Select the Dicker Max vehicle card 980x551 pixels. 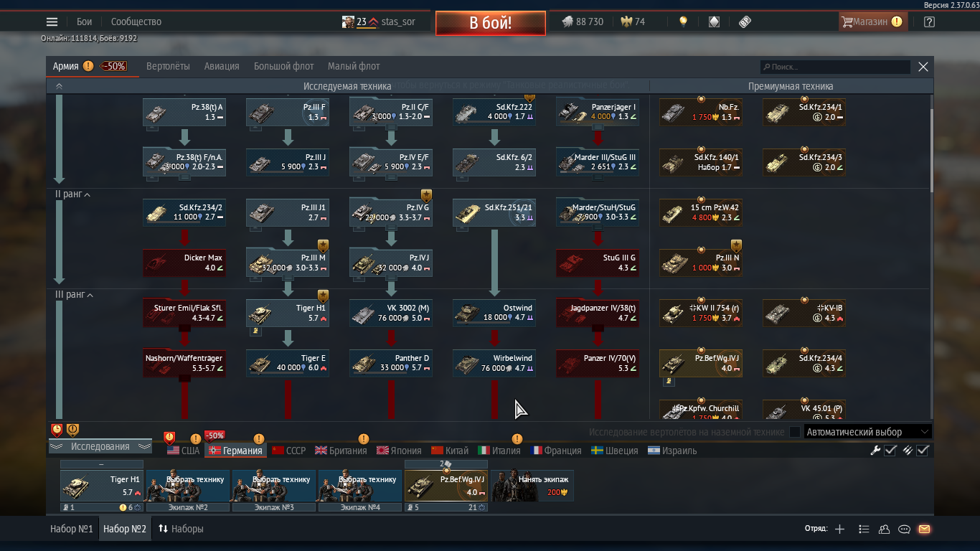click(x=184, y=263)
